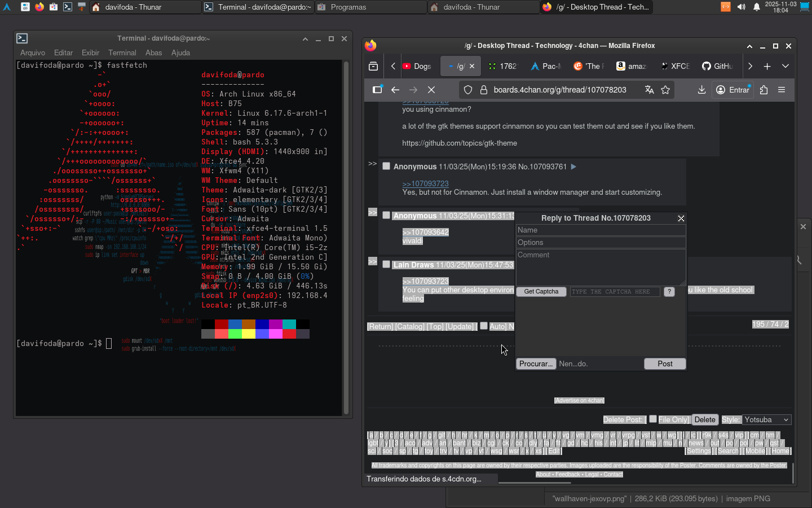
Task: Open the Ajuda menu in the terminal
Action: tap(180, 52)
